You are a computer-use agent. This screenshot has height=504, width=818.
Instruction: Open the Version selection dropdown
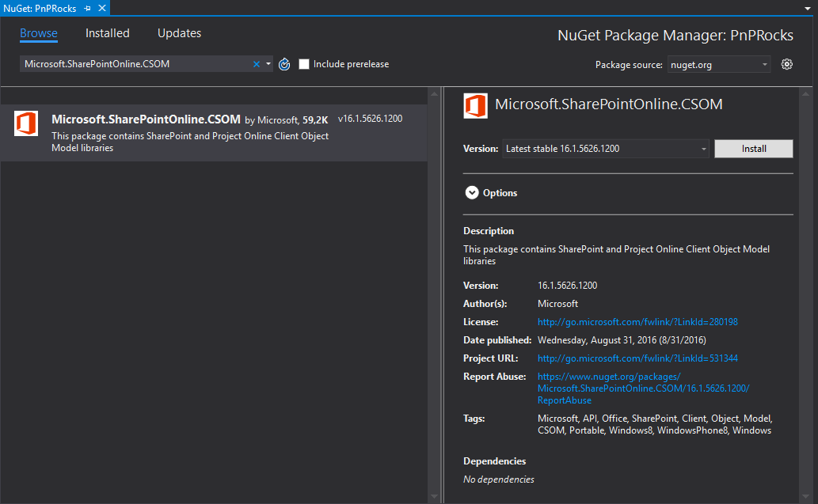point(702,148)
